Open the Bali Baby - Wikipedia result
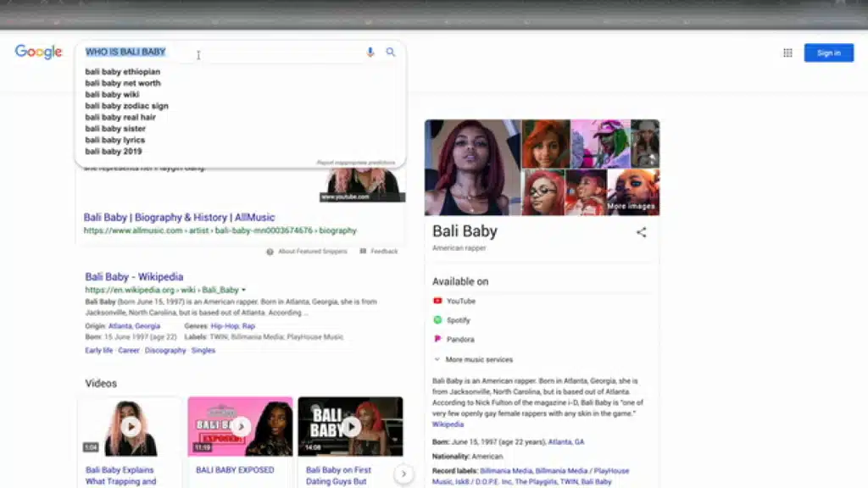The image size is (868, 488). (x=134, y=276)
